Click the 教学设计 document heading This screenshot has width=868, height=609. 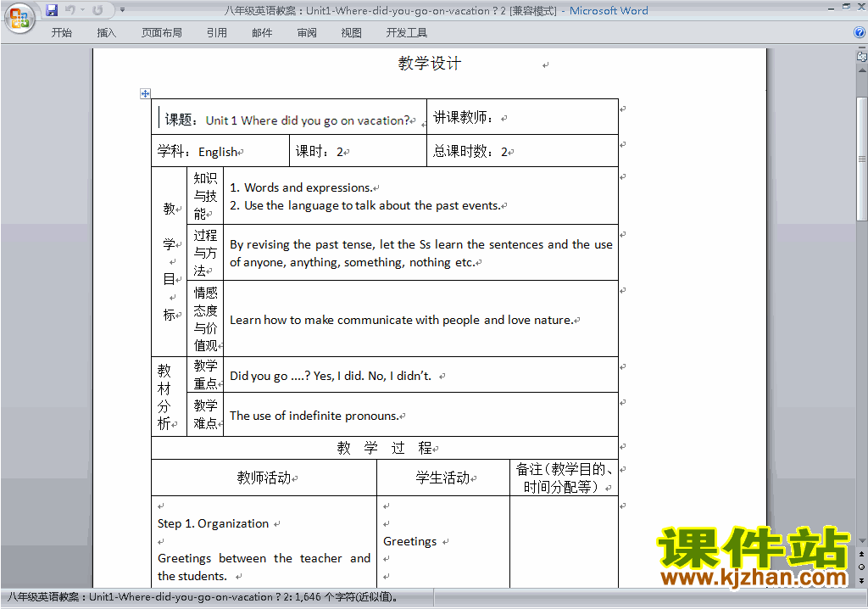(429, 63)
